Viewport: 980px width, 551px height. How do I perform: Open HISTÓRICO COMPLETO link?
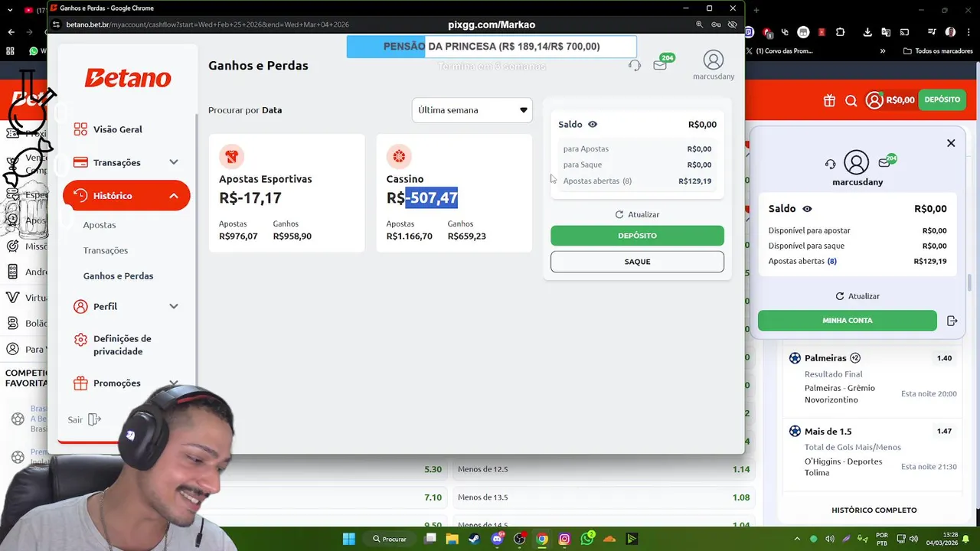pyautogui.click(x=874, y=510)
